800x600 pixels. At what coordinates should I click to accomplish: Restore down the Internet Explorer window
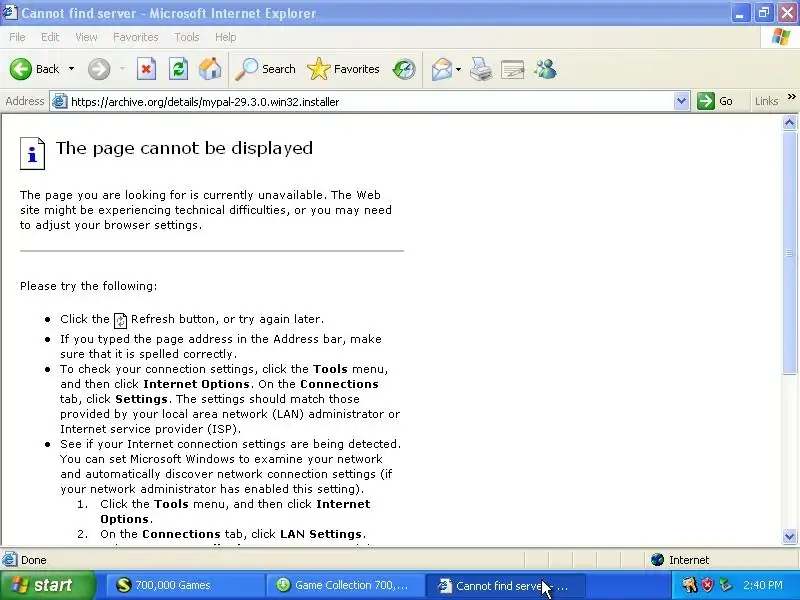tap(764, 13)
